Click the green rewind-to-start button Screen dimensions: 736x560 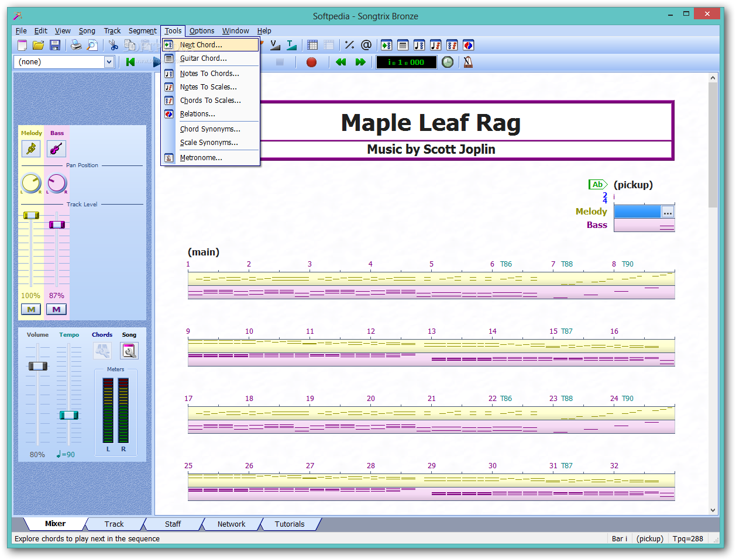click(x=130, y=62)
